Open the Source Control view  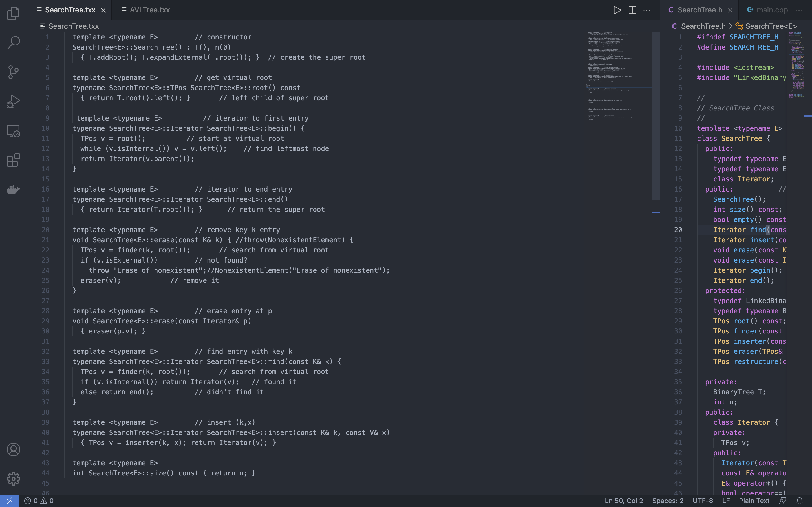tap(14, 72)
